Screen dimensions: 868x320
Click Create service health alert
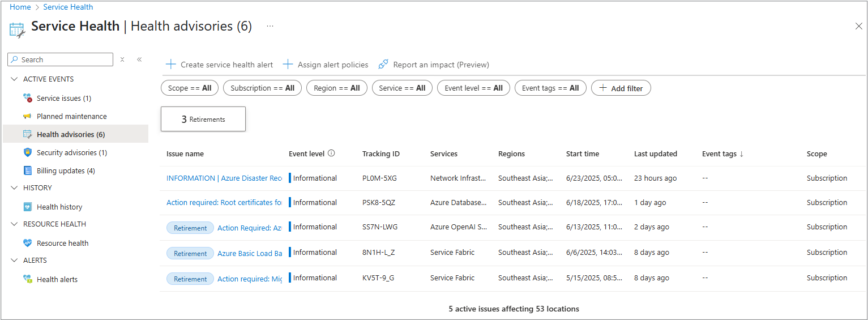click(219, 65)
